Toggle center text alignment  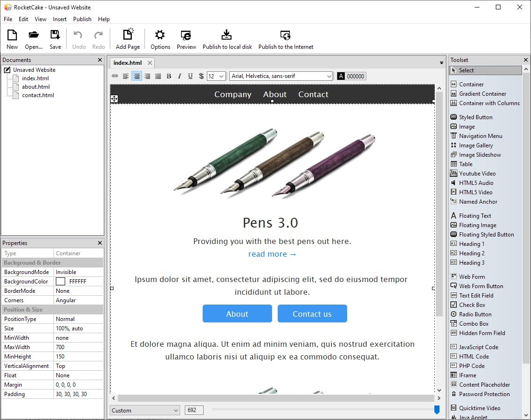click(x=137, y=76)
